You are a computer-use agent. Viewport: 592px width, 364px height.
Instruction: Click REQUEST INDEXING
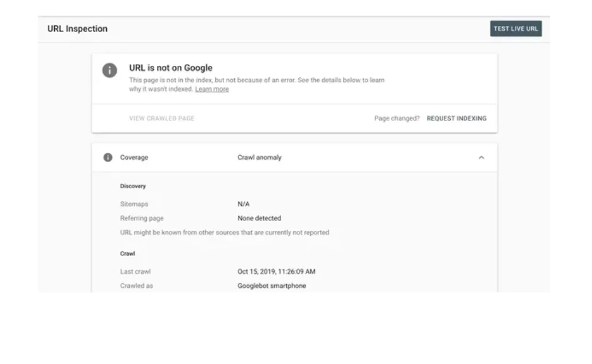456,117
